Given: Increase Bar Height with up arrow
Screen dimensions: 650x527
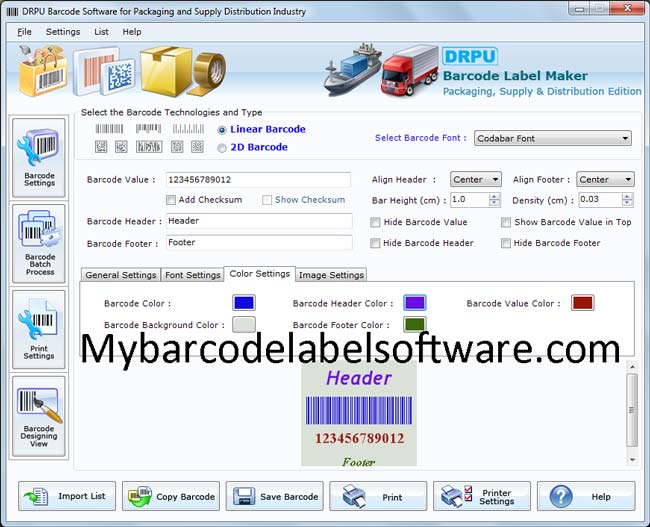Looking at the screenshot, I should 494,197.
